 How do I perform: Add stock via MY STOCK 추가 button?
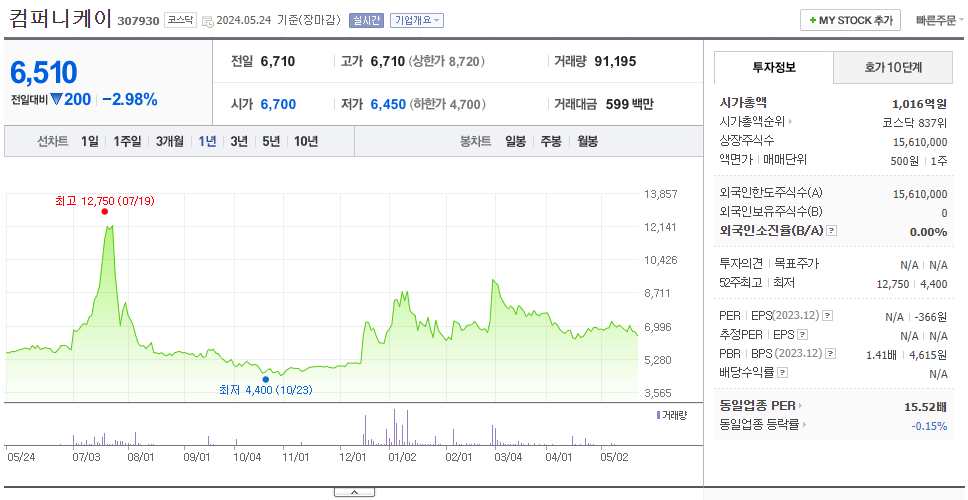[x=851, y=20]
